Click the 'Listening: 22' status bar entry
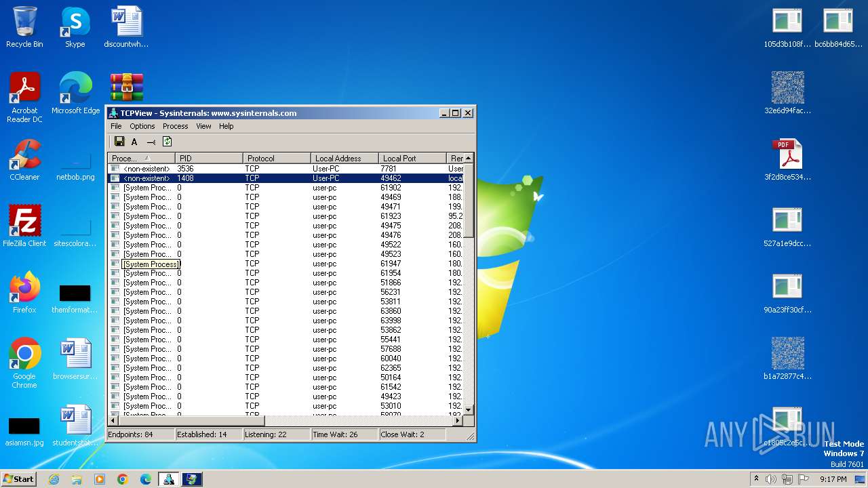 277,434
